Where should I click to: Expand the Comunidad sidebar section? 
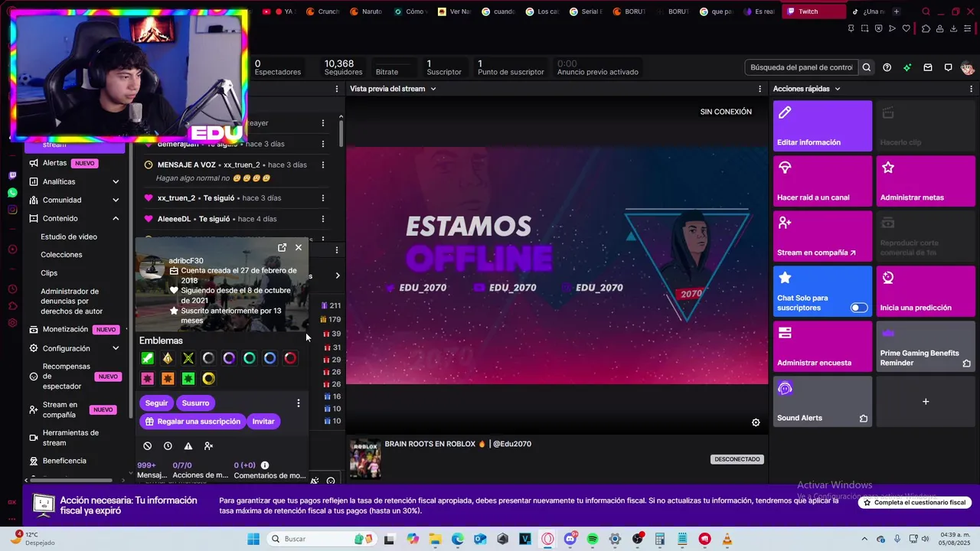116,201
